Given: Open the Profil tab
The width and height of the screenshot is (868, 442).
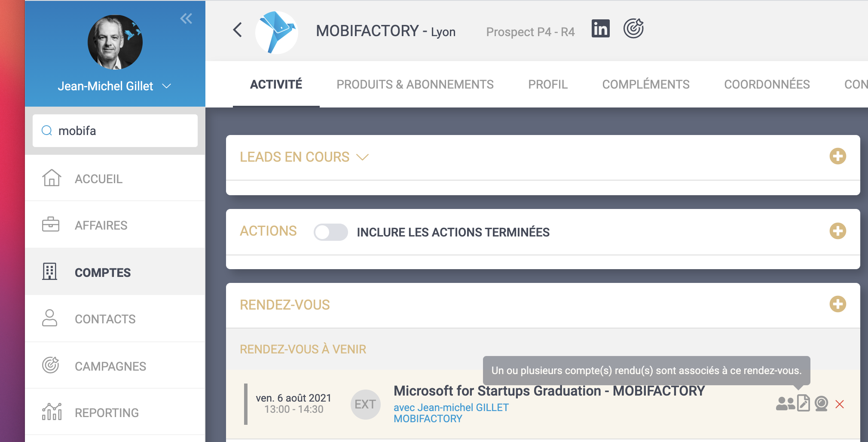Looking at the screenshot, I should [547, 84].
